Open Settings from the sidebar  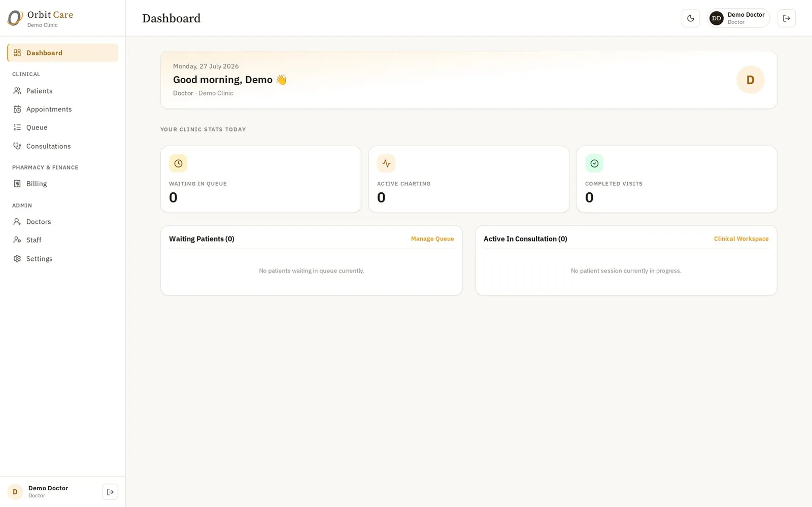[63, 259]
